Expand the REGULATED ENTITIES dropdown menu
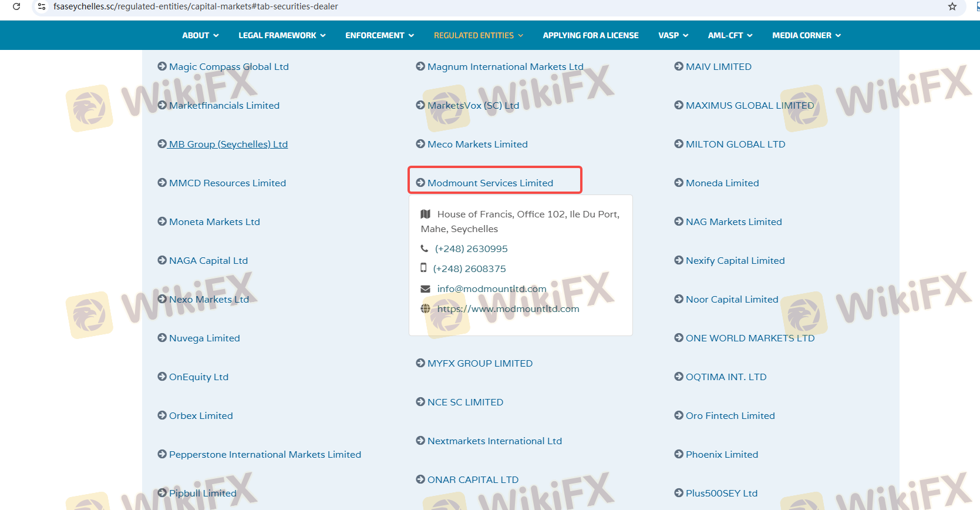Viewport: 980px width, 510px height. [x=479, y=35]
